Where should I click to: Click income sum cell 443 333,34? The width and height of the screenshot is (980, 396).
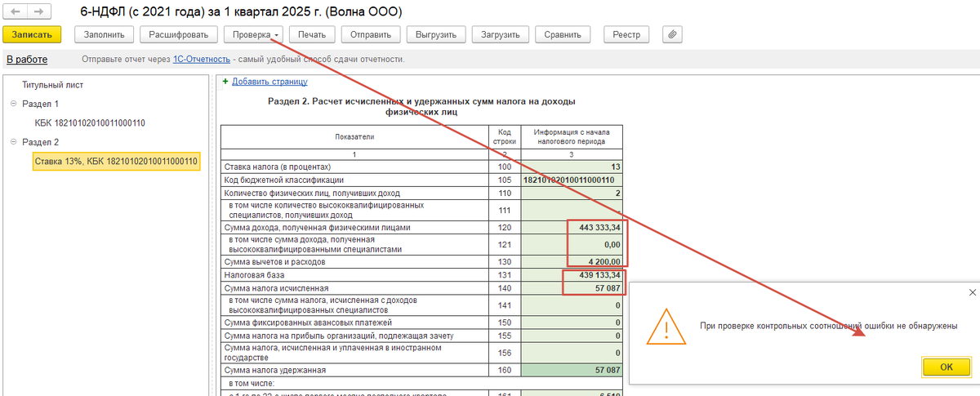click(572, 227)
